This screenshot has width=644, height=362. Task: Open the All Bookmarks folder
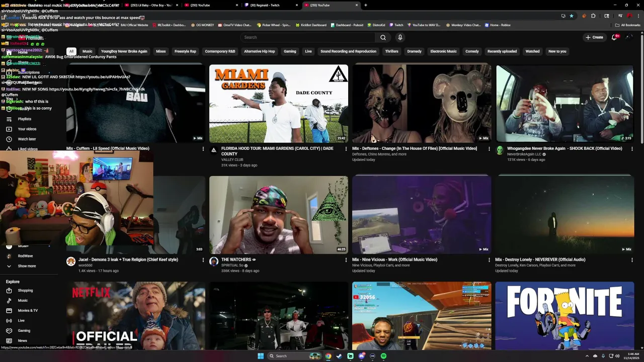628,25
